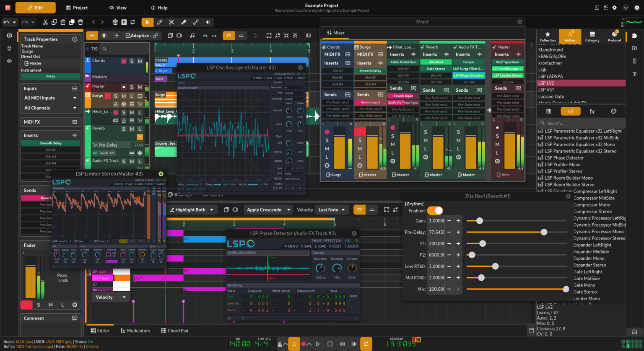This screenshot has width=644, height=351.
Task: Select the Eraser tool
Action: [x=183, y=22]
